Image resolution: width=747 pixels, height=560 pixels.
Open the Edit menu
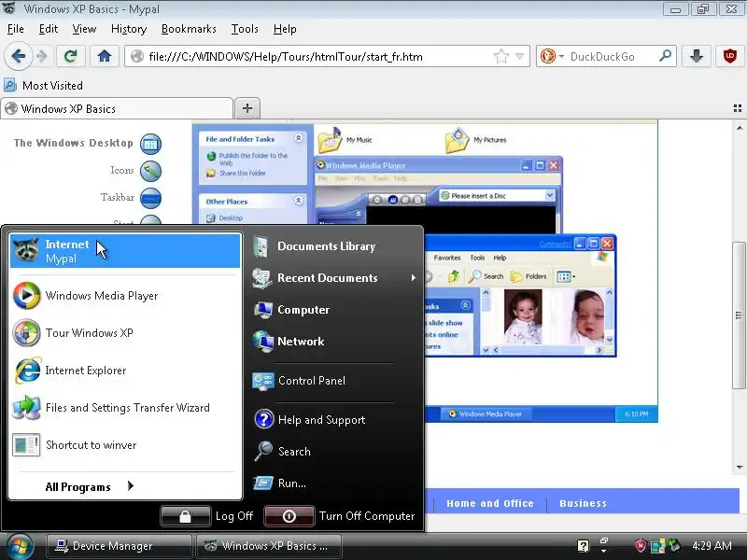click(x=49, y=29)
